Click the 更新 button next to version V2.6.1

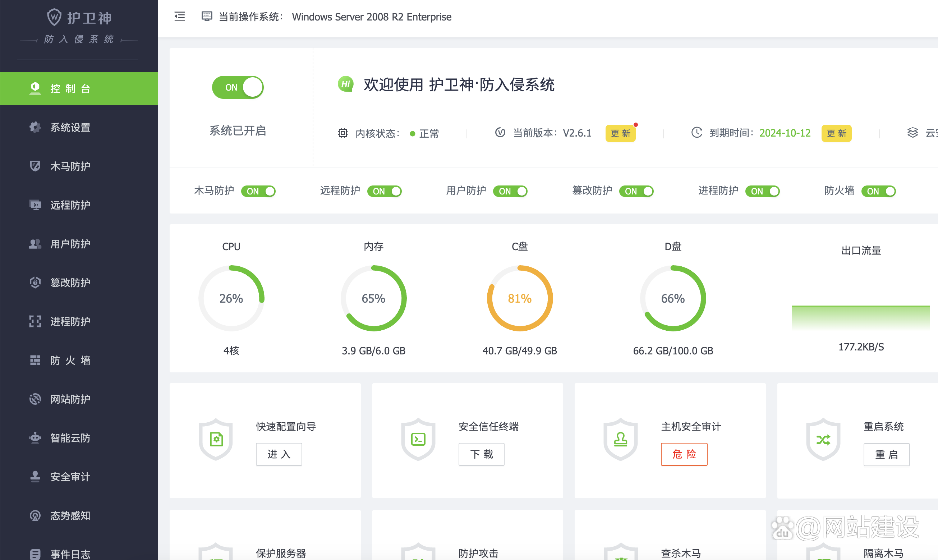[620, 133]
